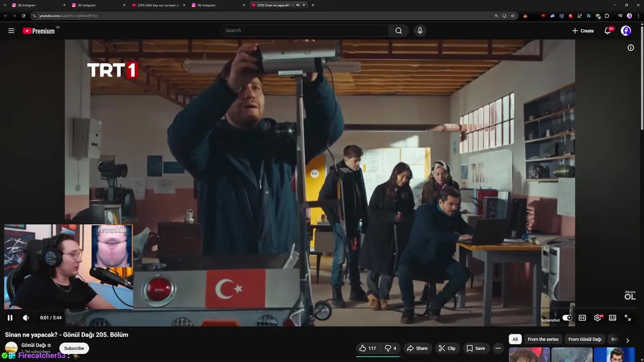Open the YouTube guide hamburger menu
Screen dimensions: 644x362
(11, 31)
